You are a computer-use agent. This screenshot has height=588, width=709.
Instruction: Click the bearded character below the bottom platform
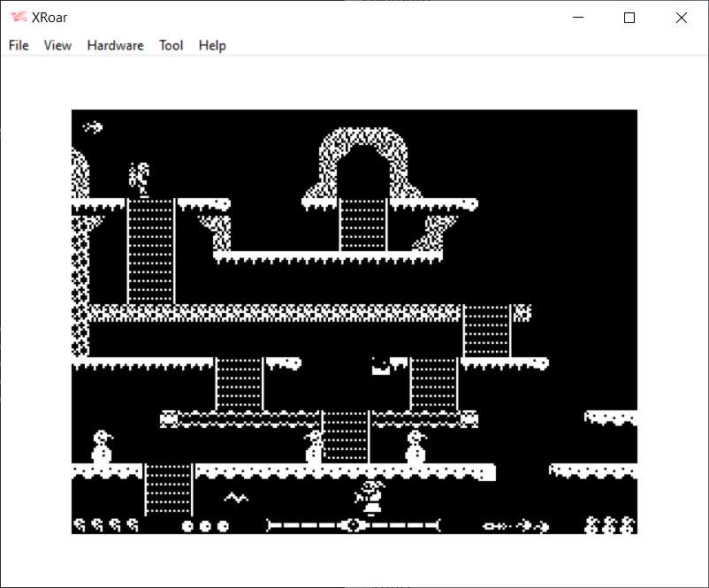click(371, 498)
